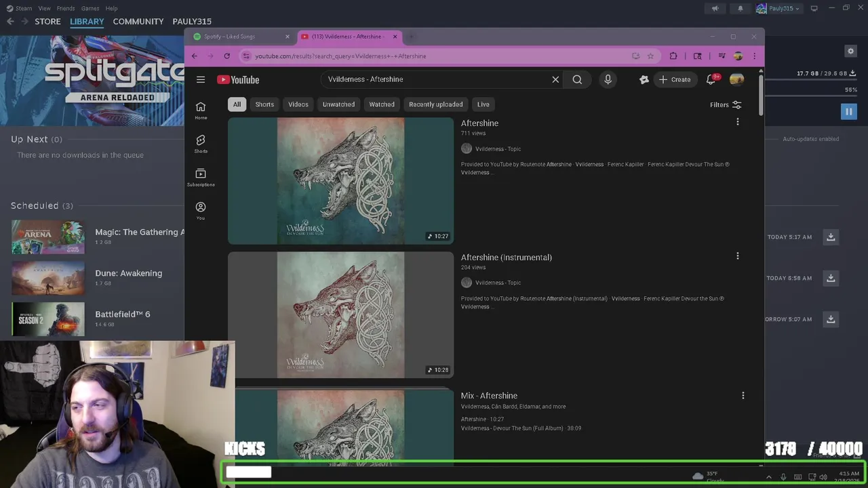Viewport: 868px width, 488px height.
Task: Open the Steam View menu
Action: 44,8
